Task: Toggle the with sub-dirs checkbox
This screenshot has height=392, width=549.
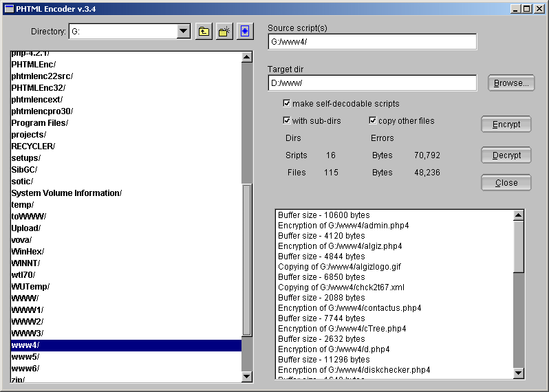Action: click(287, 120)
